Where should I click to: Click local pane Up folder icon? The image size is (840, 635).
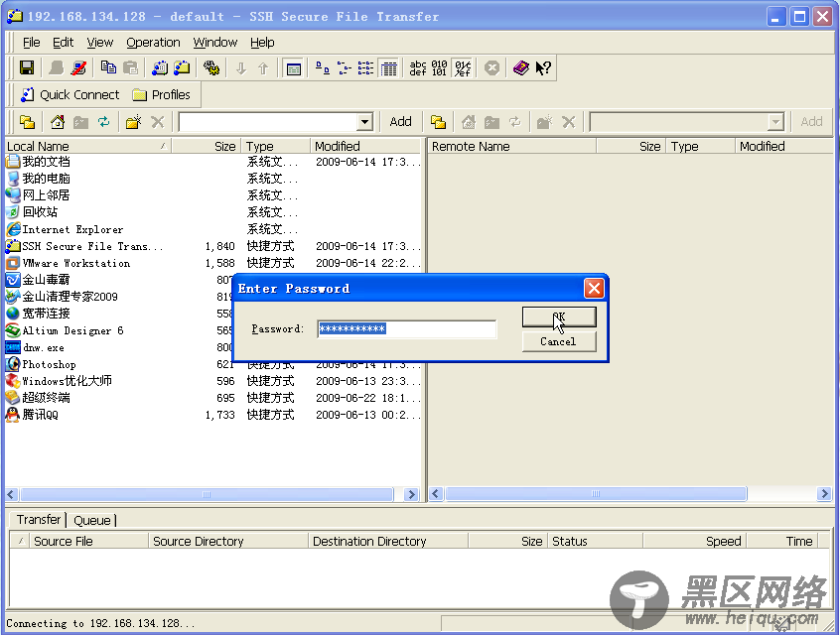28,122
